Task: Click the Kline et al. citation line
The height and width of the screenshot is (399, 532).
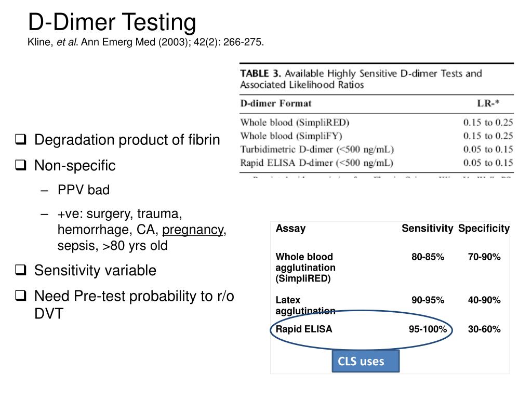Action: [x=145, y=42]
